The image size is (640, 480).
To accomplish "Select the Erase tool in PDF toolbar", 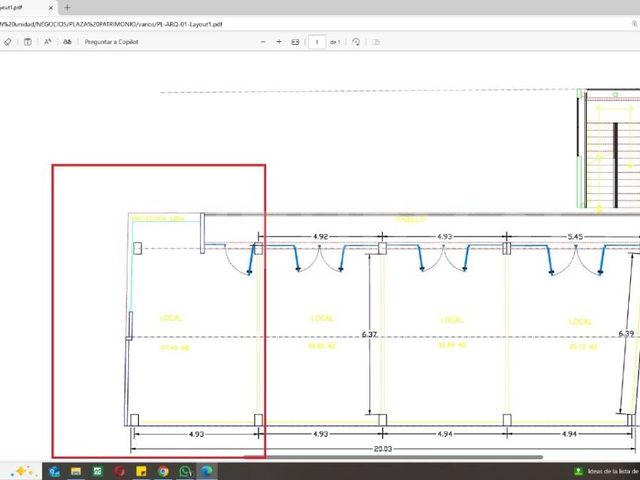I will click(x=7, y=42).
